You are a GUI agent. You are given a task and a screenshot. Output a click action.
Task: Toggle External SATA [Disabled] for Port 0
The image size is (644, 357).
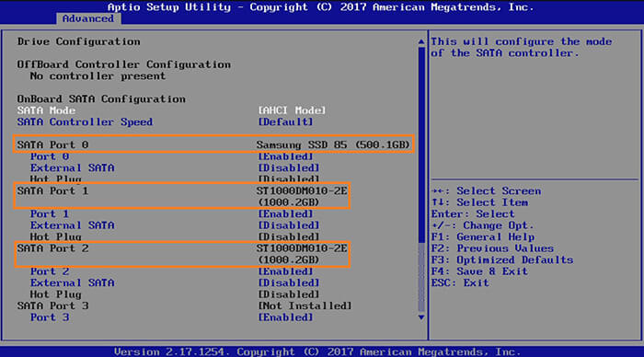pos(289,168)
